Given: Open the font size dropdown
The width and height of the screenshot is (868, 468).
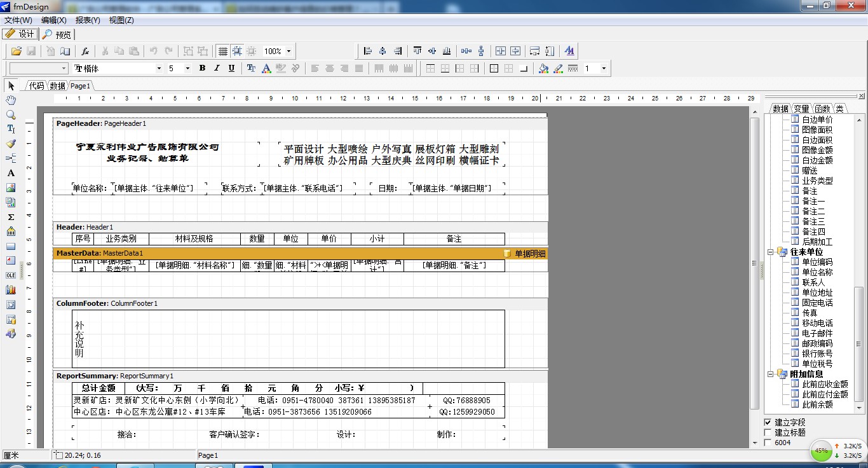Looking at the screenshot, I should point(188,68).
